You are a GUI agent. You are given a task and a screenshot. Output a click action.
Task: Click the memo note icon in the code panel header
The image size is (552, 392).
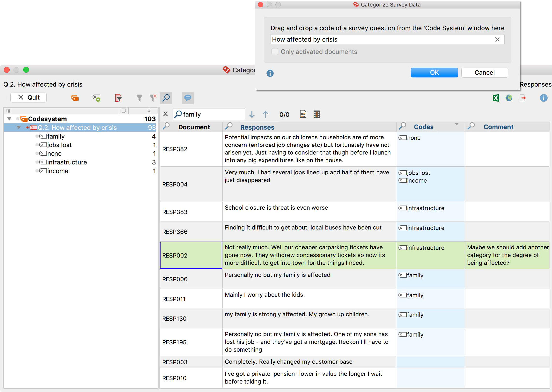124,111
